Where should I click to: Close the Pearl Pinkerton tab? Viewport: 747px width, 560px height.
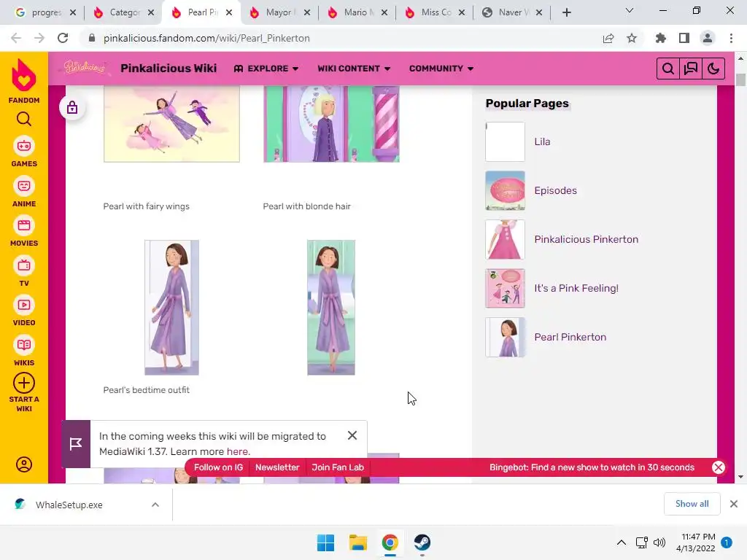pos(229,12)
